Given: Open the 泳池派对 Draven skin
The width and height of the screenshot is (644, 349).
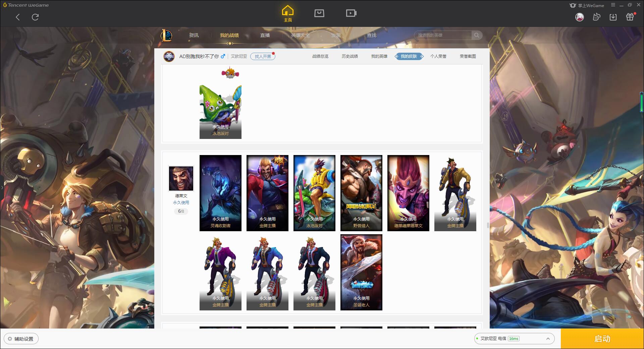Looking at the screenshot, I should pos(314,193).
